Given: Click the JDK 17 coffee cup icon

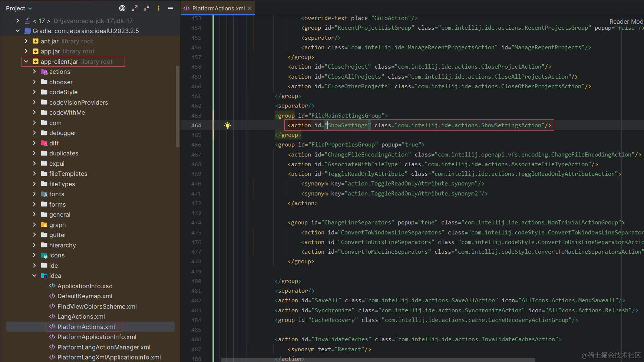Looking at the screenshot, I should pyautogui.click(x=27, y=21).
